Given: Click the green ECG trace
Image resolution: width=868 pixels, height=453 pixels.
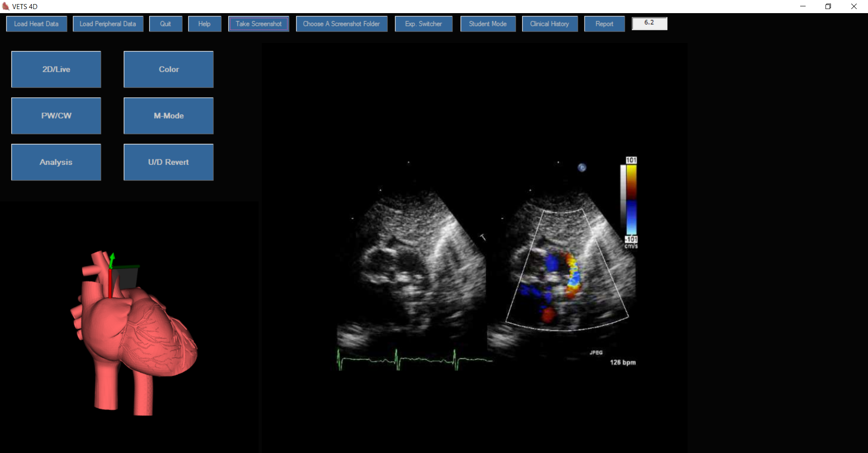Looking at the screenshot, I should [x=415, y=360].
